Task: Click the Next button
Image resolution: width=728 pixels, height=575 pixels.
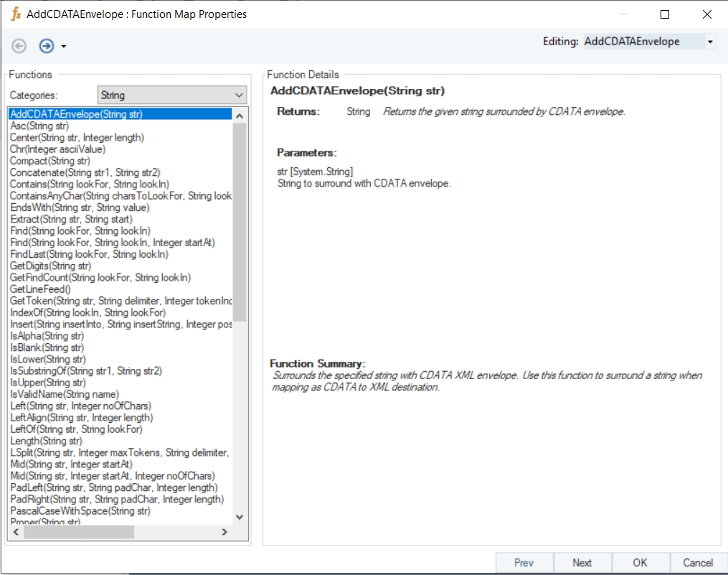Action: click(x=582, y=563)
